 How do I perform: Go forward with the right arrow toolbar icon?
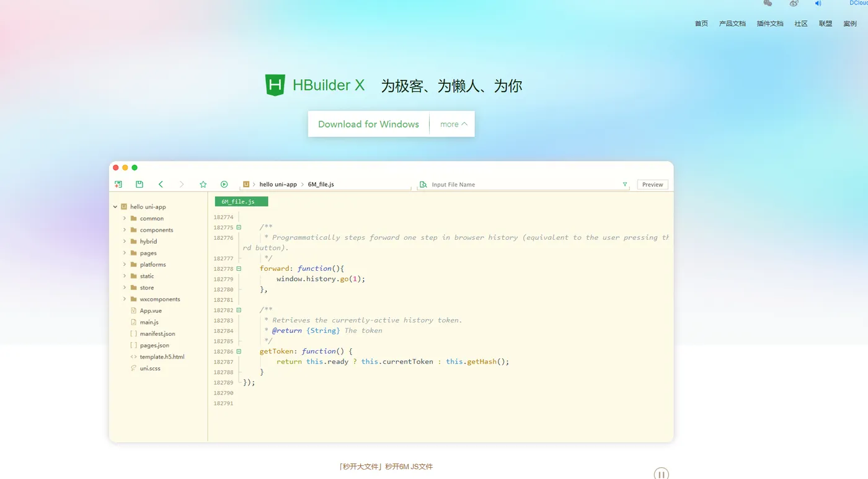(x=182, y=184)
